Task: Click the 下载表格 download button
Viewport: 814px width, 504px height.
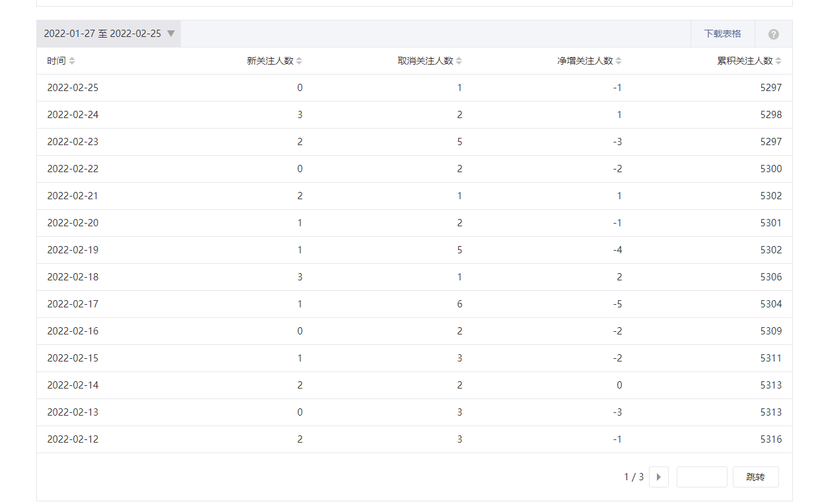Action: click(722, 34)
